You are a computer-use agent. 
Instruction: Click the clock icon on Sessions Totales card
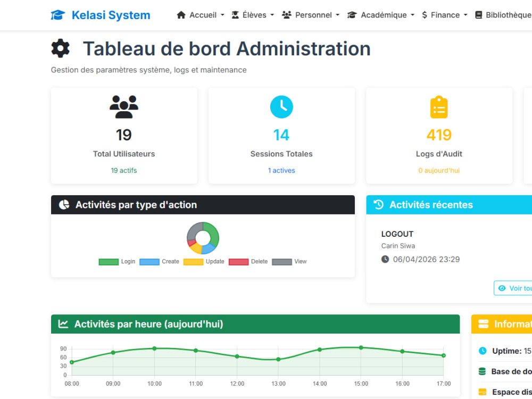point(281,107)
